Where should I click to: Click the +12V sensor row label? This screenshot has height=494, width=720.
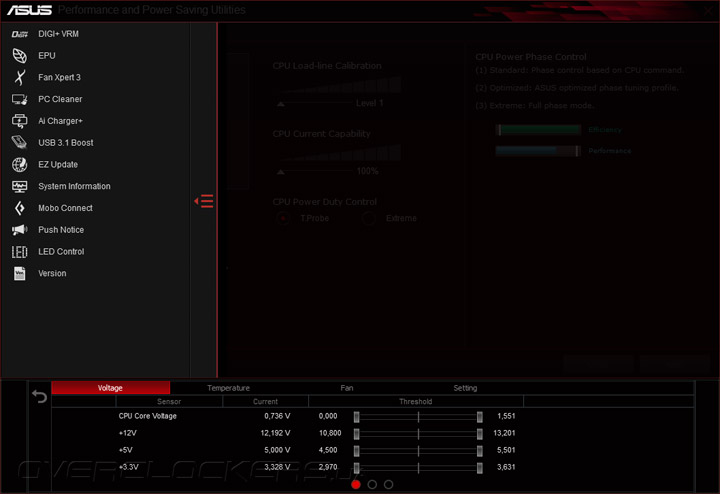click(128, 433)
